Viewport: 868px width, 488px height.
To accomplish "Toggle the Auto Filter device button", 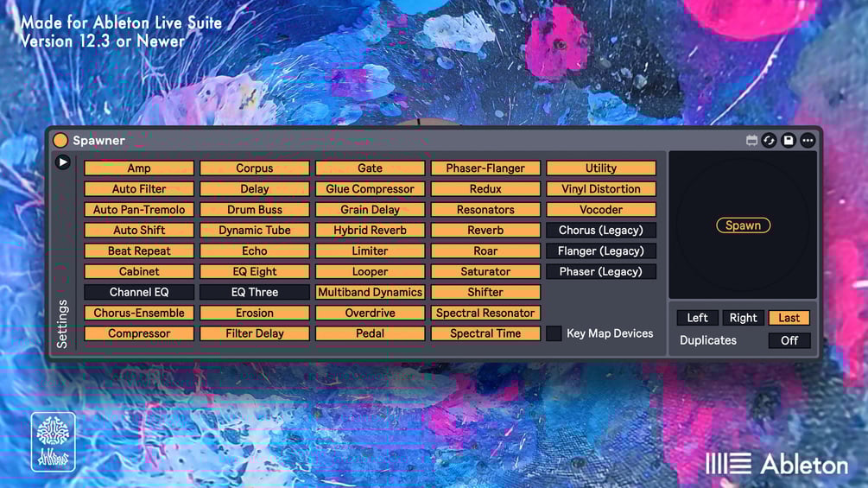I will coord(139,188).
